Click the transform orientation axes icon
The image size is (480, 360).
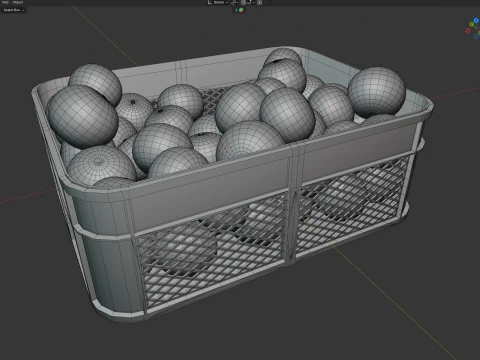click(210, 2)
